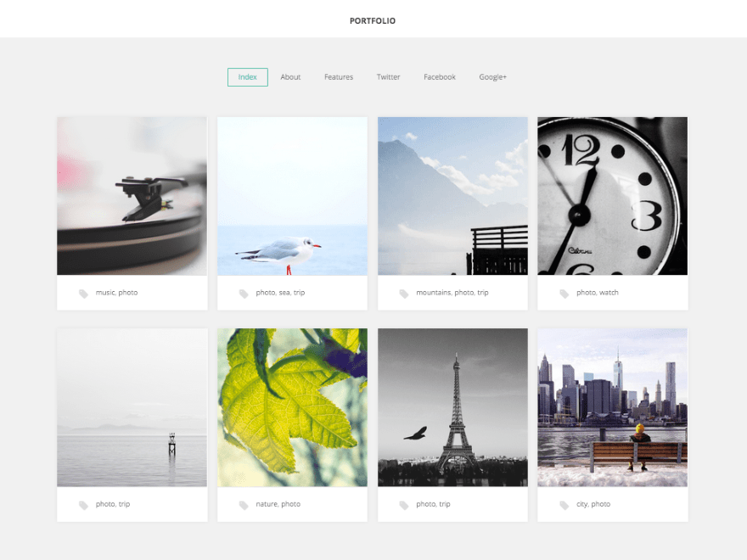Open the green leaf photo thumbnail
Viewport: 747px width, 560px height.
pos(292,407)
